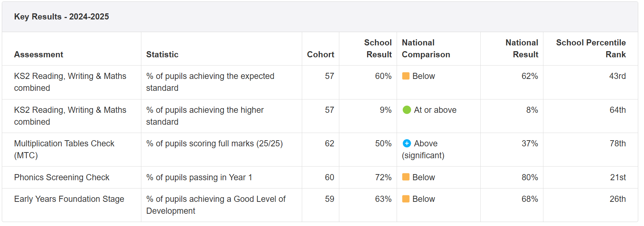644x226 pixels.
Task: Click the pupils passing in Year 1 statistic
Action: (199, 177)
